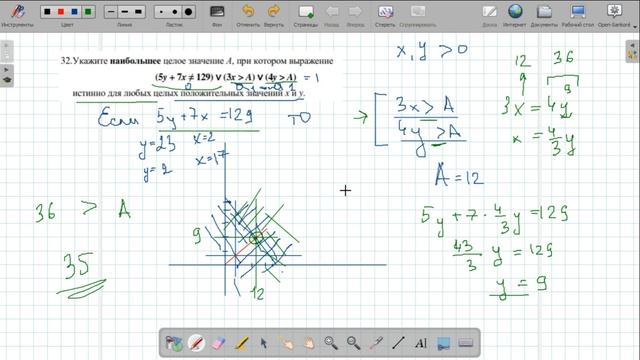Select the black pen color
Image resolution: width=640 pixels, height=360 pixels.
pos(47,12)
